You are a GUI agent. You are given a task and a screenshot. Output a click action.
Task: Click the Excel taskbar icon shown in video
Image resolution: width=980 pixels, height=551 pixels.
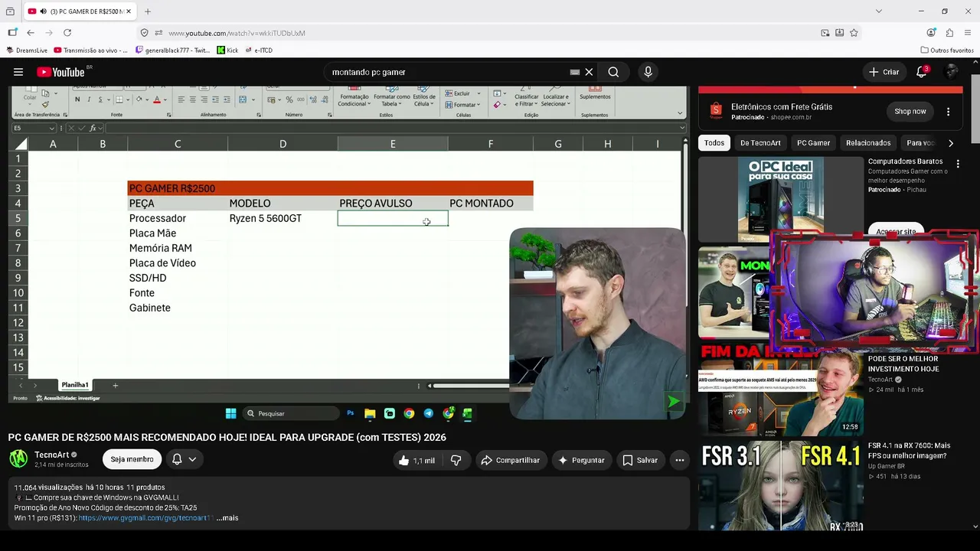467,413
